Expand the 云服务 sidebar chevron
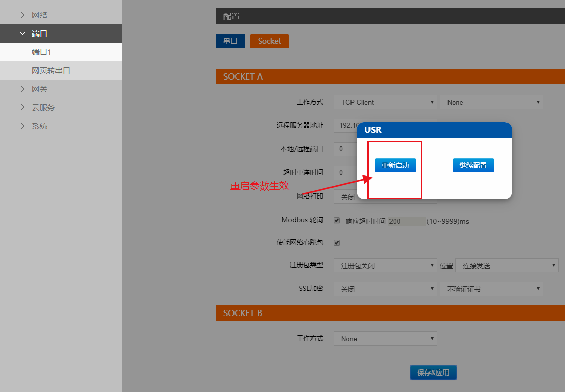Screen dimensions: 565x392 [22, 107]
